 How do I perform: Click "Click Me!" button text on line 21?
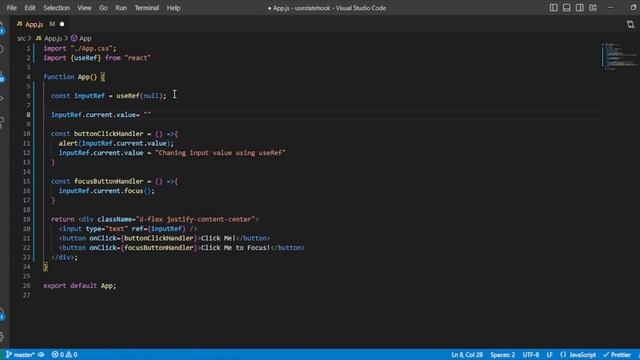coord(218,238)
